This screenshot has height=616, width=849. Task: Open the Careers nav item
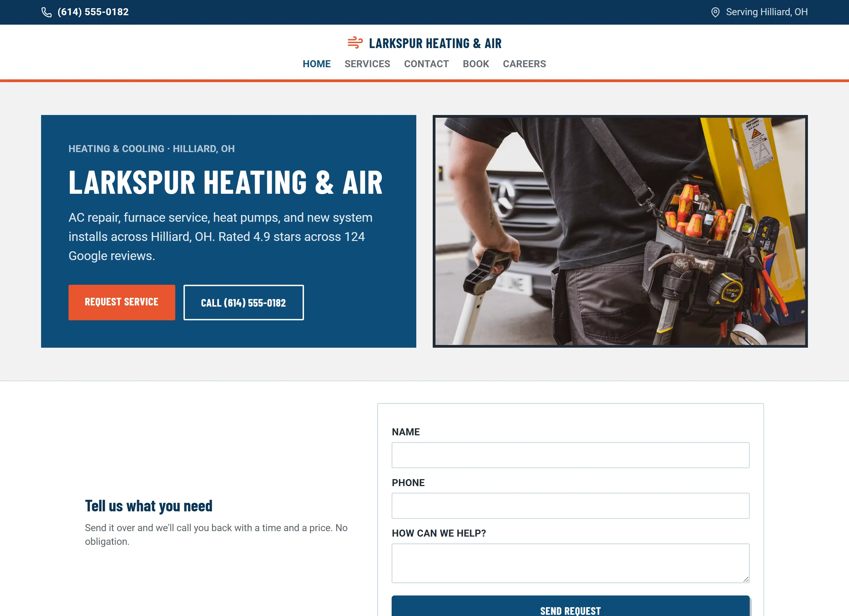pos(524,64)
